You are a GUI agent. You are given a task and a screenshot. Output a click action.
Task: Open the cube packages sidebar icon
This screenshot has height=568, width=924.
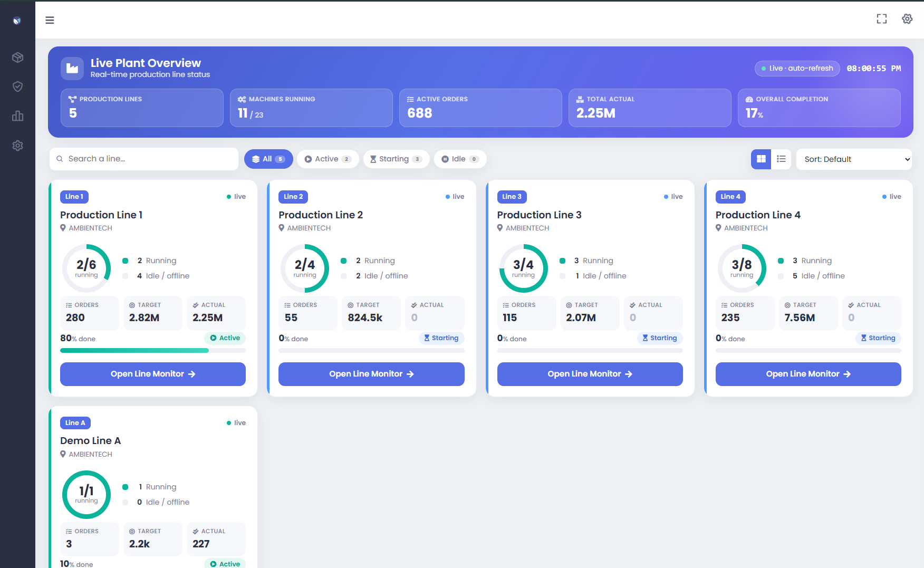pyautogui.click(x=17, y=57)
